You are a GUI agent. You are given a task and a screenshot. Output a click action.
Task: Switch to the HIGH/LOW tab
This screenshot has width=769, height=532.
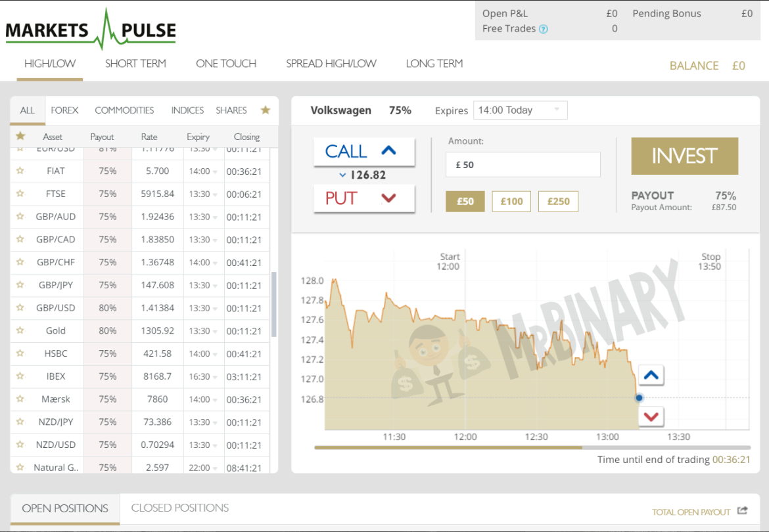49,64
